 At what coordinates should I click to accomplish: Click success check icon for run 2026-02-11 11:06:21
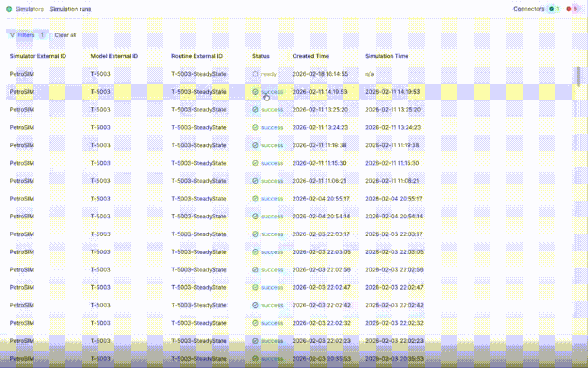(x=255, y=181)
